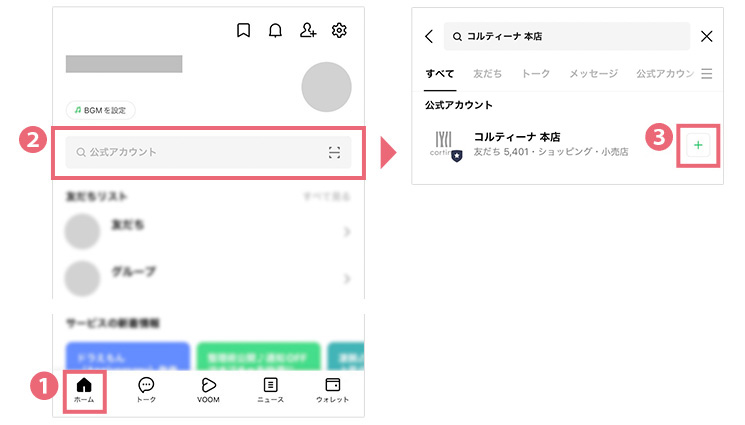The height and width of the screenshot is (425, 745).
Task: Tap the green service banner card
Action: pos(258,356)
